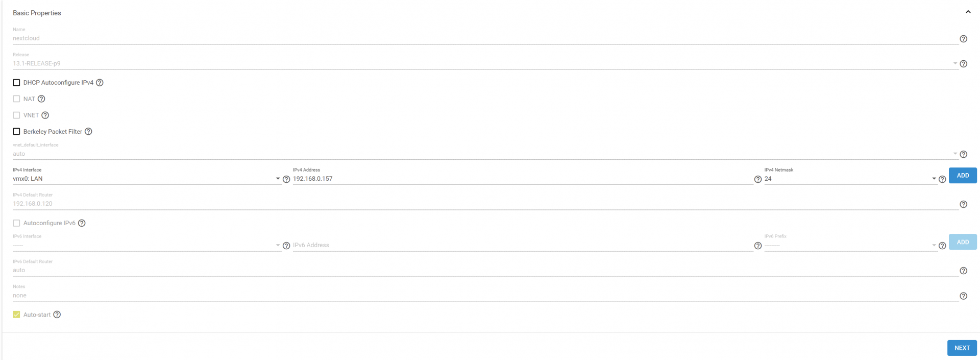Open help tooltip for Name field

[963, 39]
